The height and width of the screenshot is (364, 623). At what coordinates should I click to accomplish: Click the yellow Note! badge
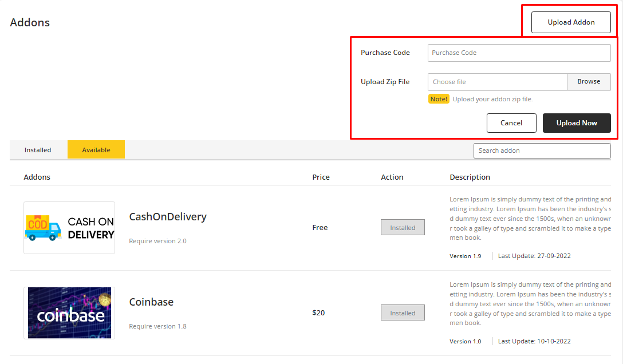[x=439, y=99]
